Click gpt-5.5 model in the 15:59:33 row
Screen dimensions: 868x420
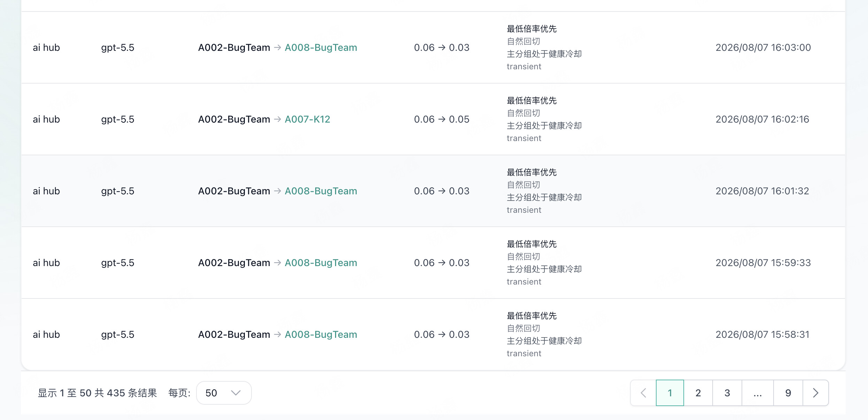pos(118,263)
